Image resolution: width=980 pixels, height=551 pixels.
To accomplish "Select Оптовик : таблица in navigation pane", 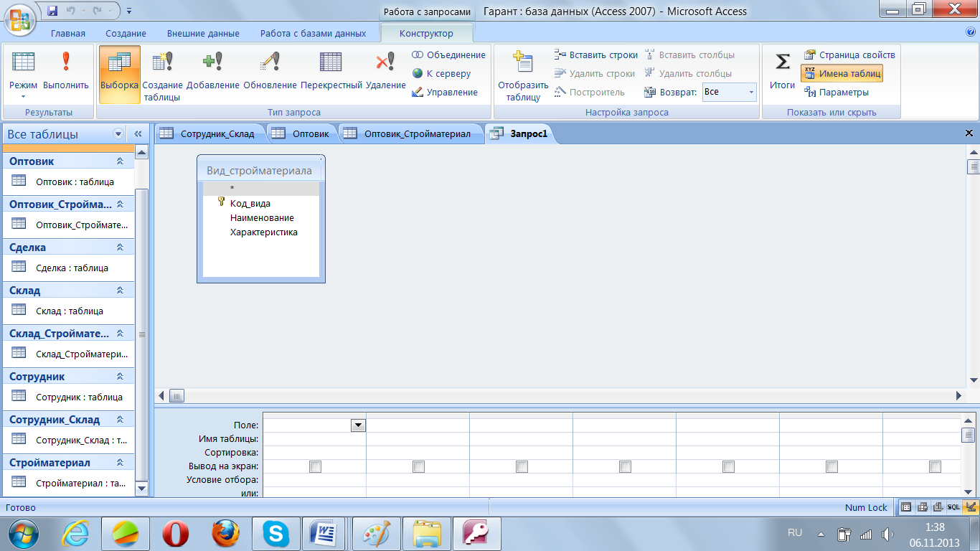I will (x=69, y=182).
